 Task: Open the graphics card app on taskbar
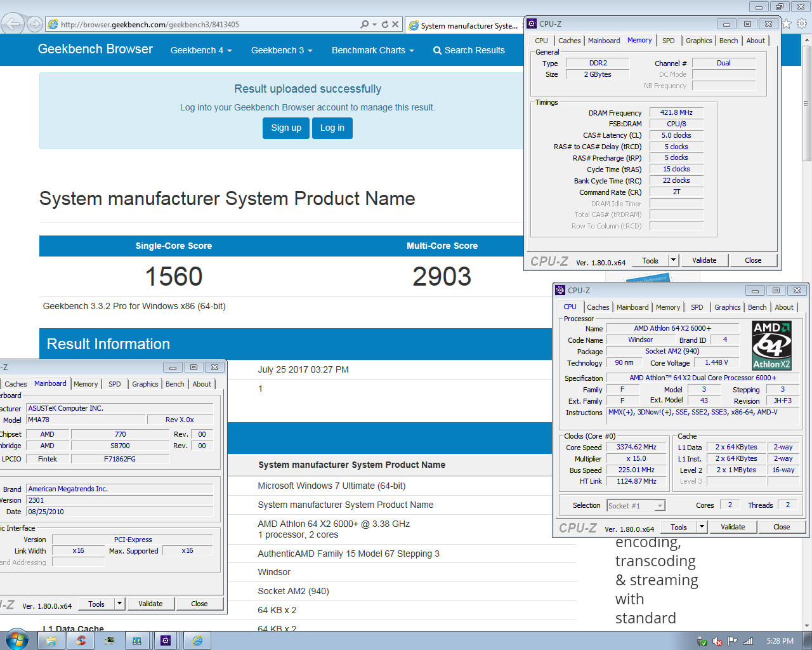[x=109, y=640]
